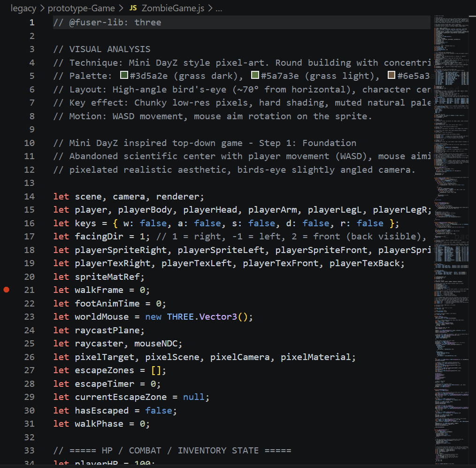Open color picker for #5a7a3e swatch
The image size is (476, 468).
255,75
